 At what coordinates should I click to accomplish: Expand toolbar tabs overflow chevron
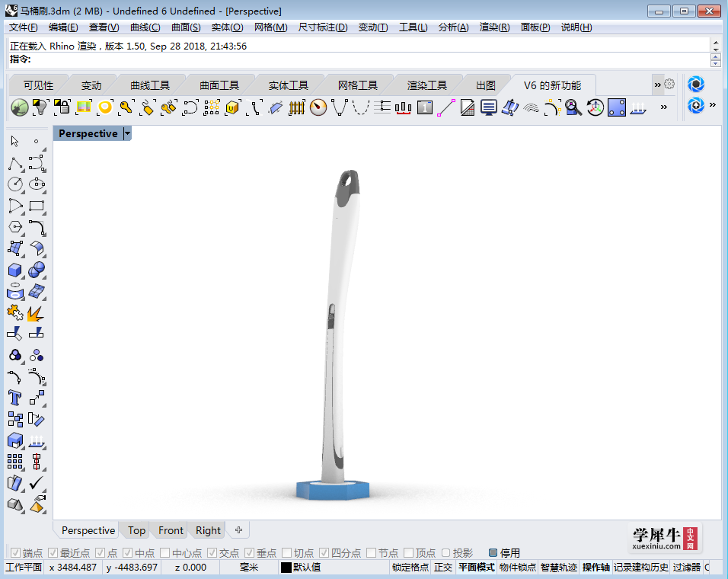[657, 85]
